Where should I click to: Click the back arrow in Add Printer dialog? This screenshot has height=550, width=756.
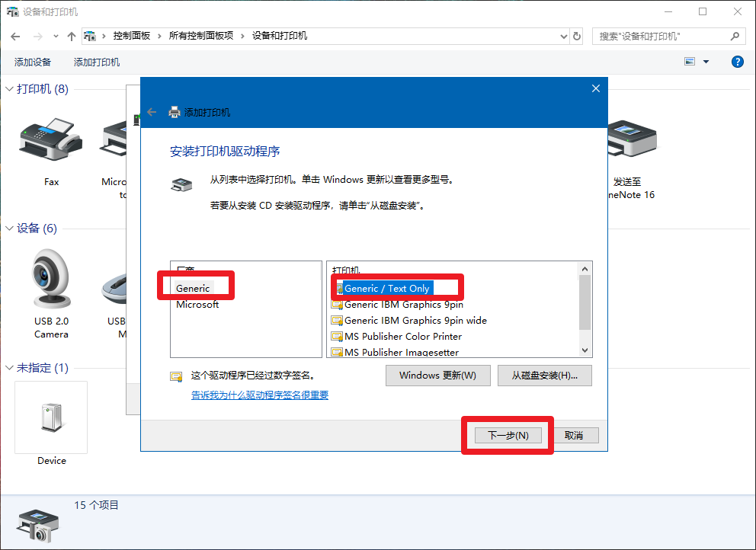pyautogui.click(x=152, y=112)
